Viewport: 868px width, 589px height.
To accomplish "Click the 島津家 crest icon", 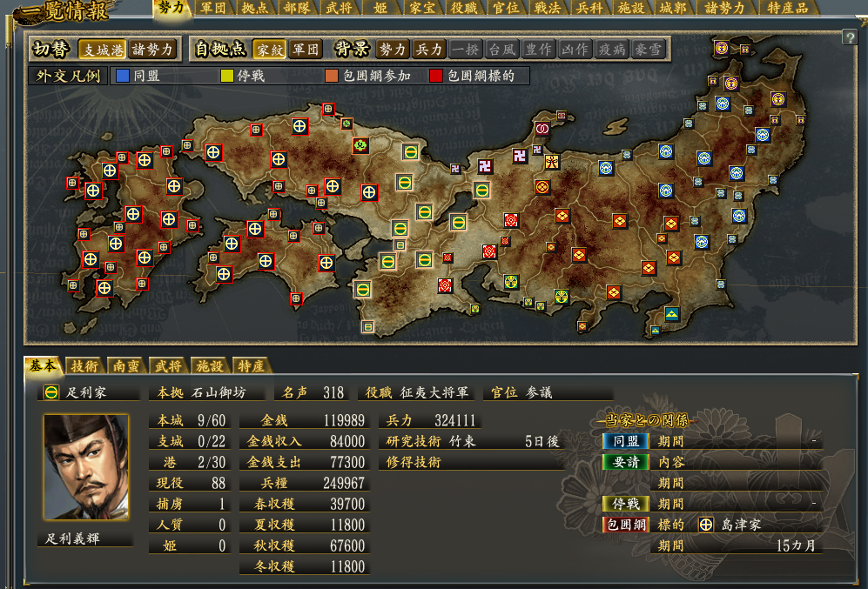I will (x=706, y=525).
